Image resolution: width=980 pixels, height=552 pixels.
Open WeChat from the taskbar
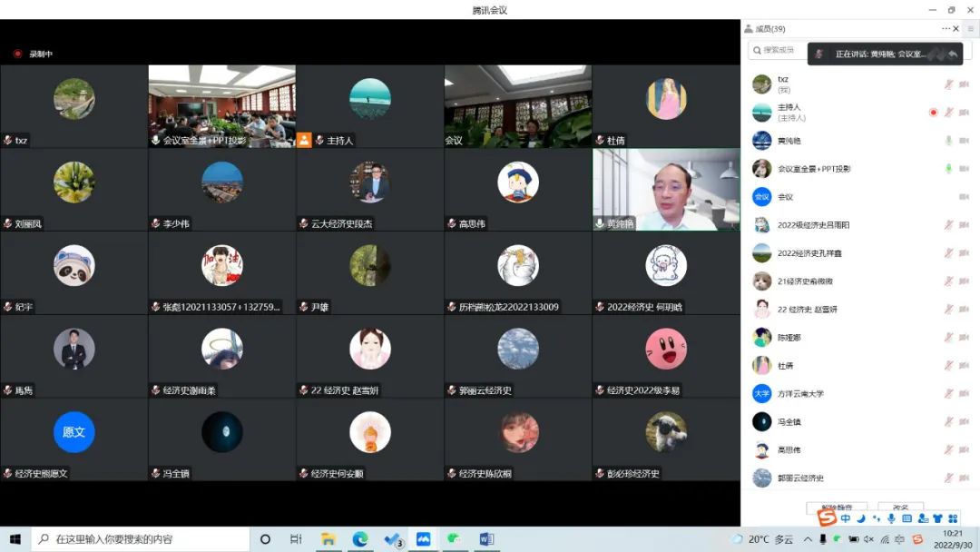[x=453, y=539]
